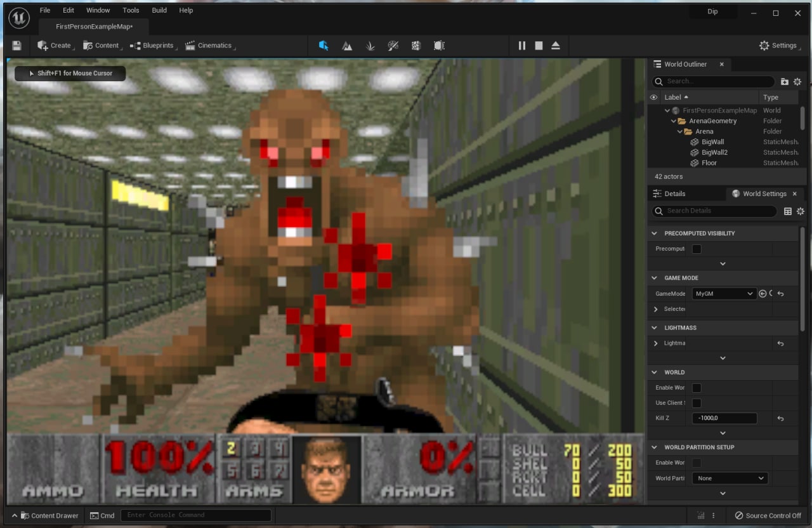Viewport: 812px width, 528px height.
Task: Browse to the GameMode asset arrow icon
Action: click(763, 294)
